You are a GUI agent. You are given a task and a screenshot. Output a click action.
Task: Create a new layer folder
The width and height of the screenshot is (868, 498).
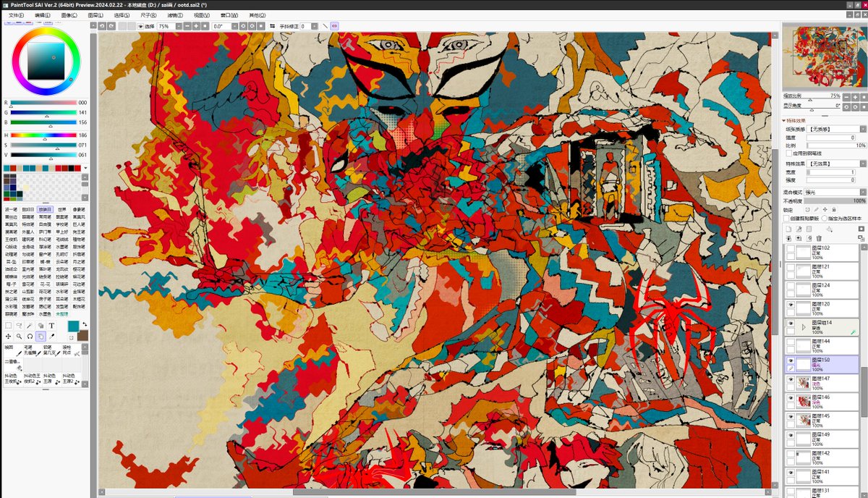[x=809, y=229]
